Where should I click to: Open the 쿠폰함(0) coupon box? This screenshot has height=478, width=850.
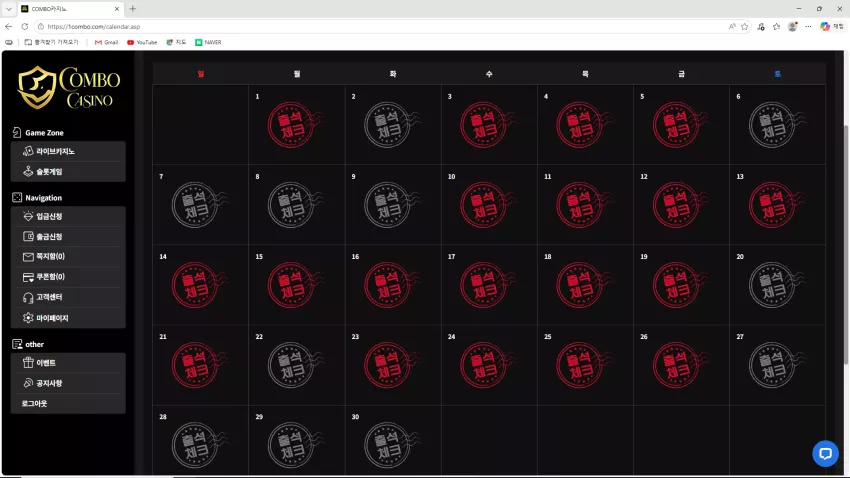68,277
